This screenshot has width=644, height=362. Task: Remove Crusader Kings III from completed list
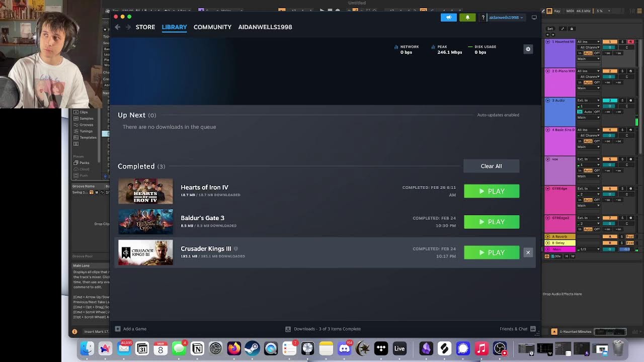(x=528, y=252)
